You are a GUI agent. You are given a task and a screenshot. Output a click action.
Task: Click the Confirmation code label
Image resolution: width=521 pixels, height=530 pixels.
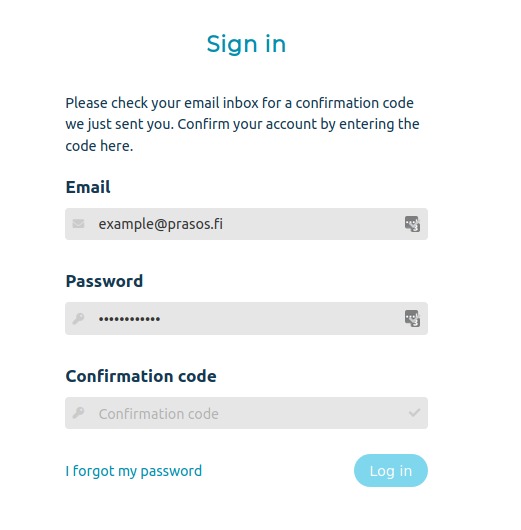coord(141,376)
